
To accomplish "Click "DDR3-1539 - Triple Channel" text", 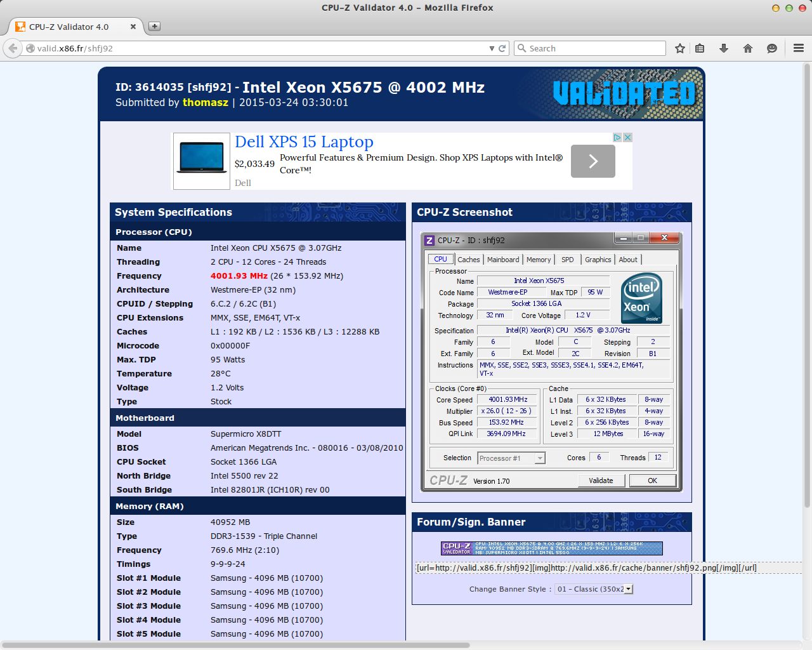I will coord(264,536).
